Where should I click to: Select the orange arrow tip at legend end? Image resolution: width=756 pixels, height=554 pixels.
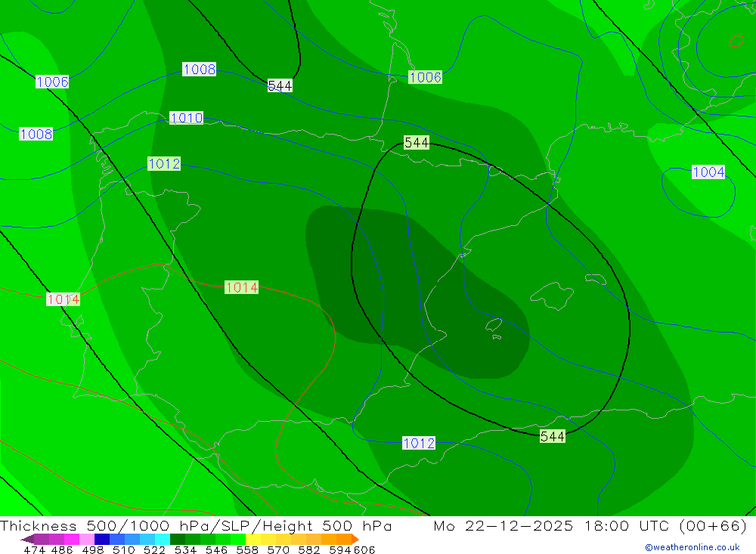click(355, 539)
